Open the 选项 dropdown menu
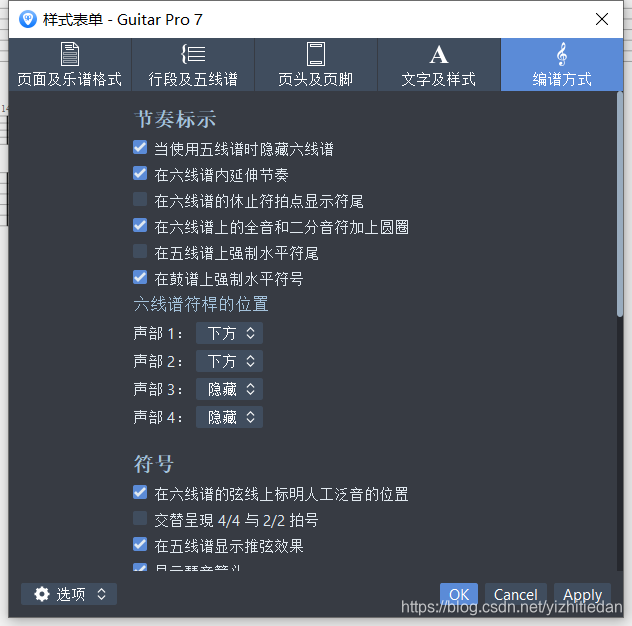This screenshot has width=632, height=626. point(69,594)
